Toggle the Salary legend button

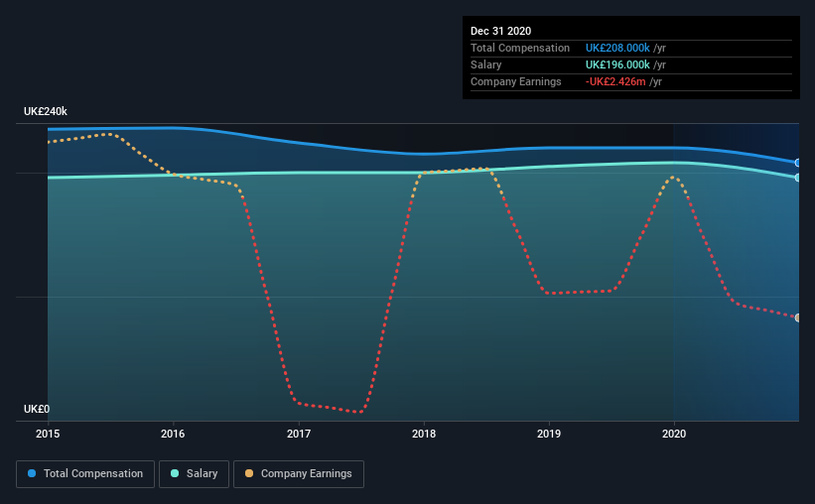pos(194,474)
